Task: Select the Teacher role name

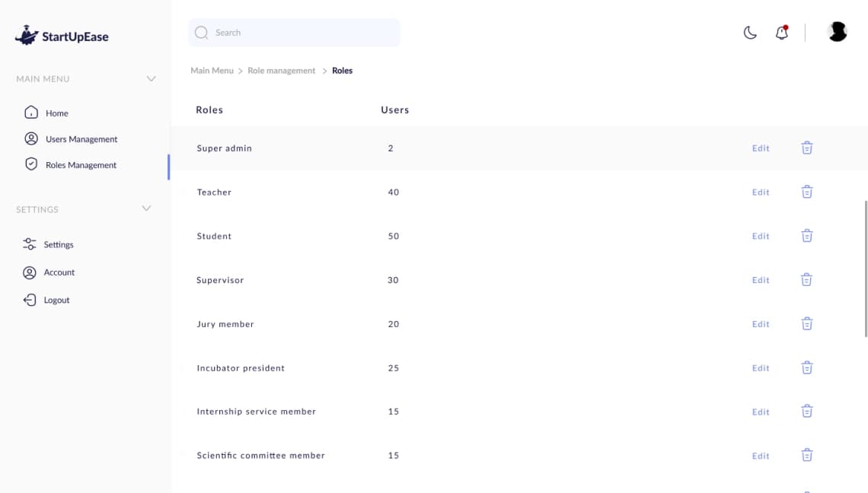Action: pyautogui.click(x=214, y=192)
